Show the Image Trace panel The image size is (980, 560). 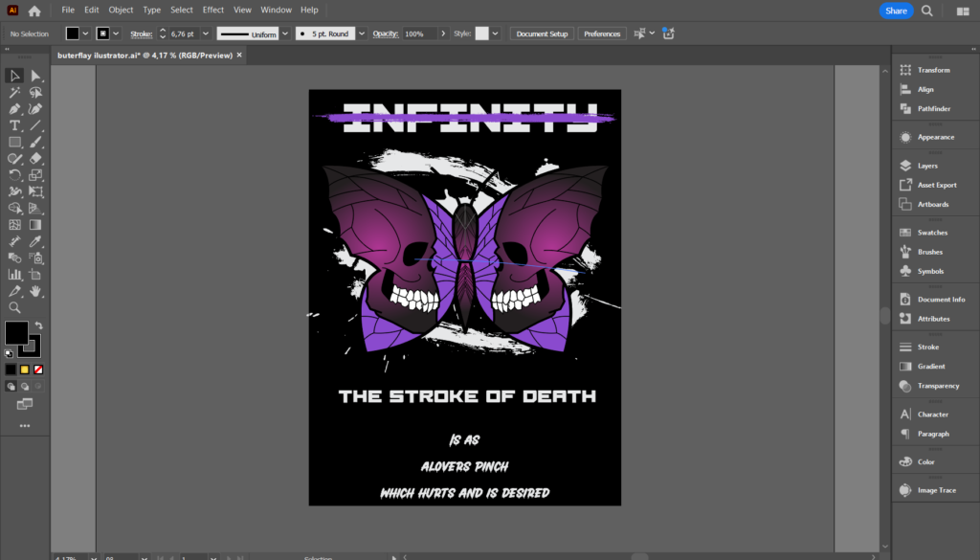[935, 490]
